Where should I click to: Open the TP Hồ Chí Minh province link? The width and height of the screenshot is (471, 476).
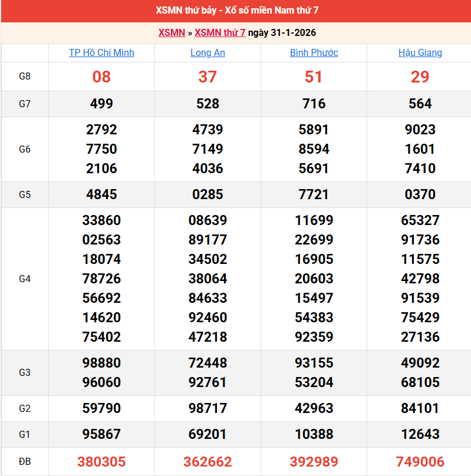[101, 52]
